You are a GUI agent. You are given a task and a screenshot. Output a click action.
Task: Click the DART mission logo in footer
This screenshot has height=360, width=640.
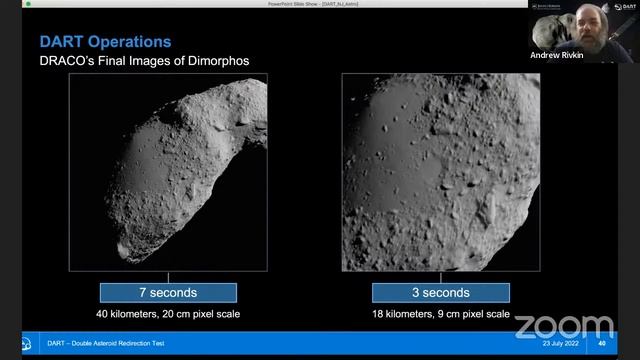pos(27,344)
